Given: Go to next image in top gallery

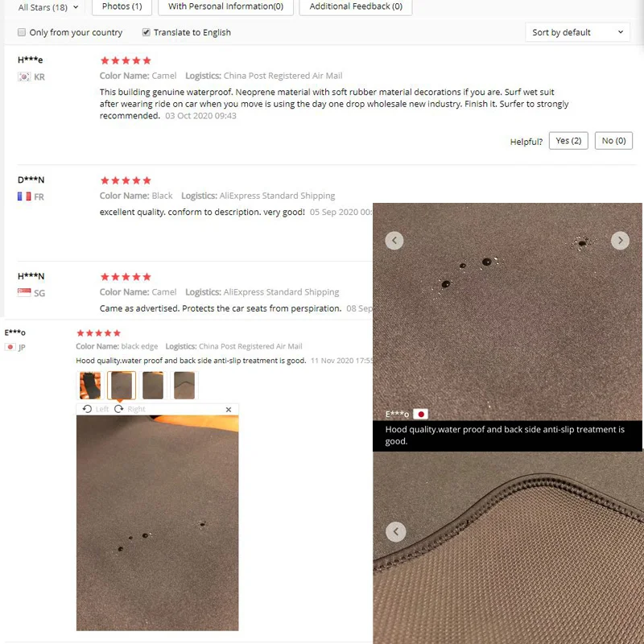Looking at the screenshot, I should coord(620,240).
